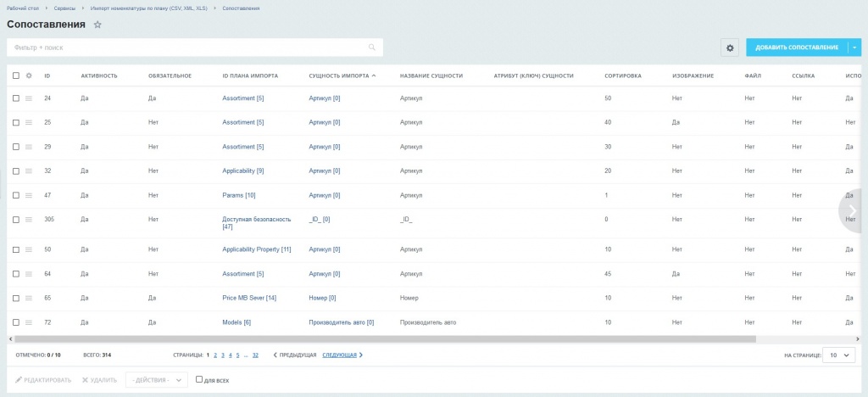Open 'Доступная безопасность [47]' plan link
This screenshot has width=868, height=397.
pyautogui.click(x=256, y=222)
